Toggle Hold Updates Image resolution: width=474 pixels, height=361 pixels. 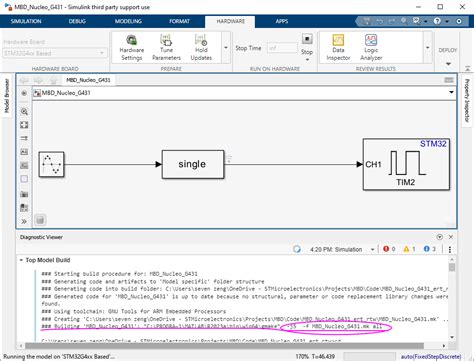201,48
